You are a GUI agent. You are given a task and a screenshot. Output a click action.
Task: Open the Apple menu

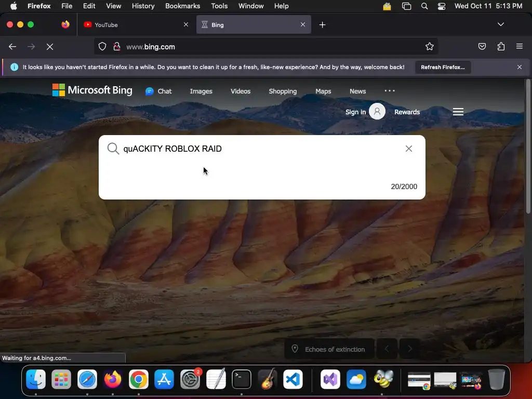[x=13, y=6]
